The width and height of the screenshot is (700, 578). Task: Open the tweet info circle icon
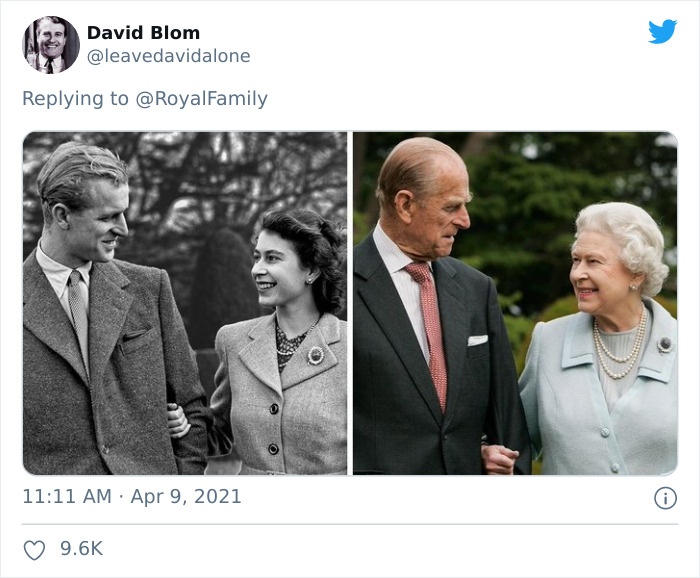pos(665,498)
